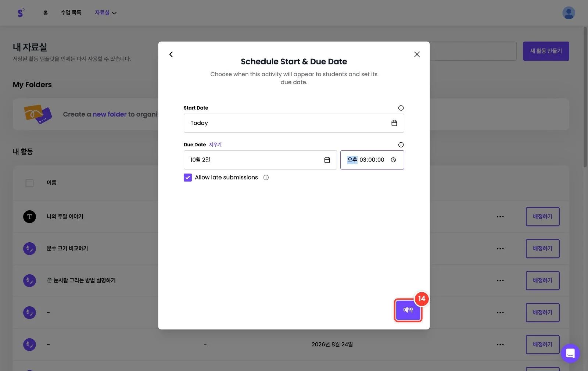Click the 분수 크기 비교하기 activity name
The width and height of the screenshot is (588, 371).
(67, 249)
